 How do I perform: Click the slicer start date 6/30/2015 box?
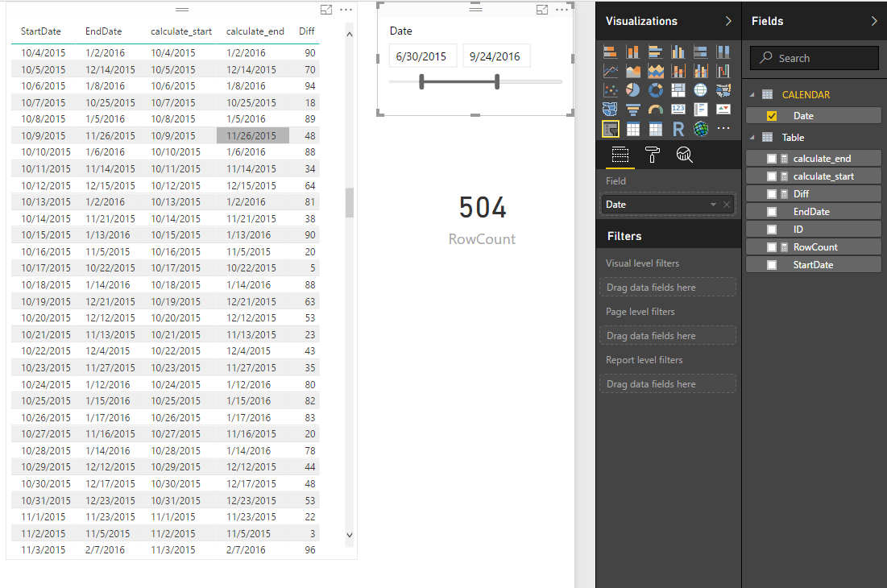pyautogui.click(x=423, y=56)
